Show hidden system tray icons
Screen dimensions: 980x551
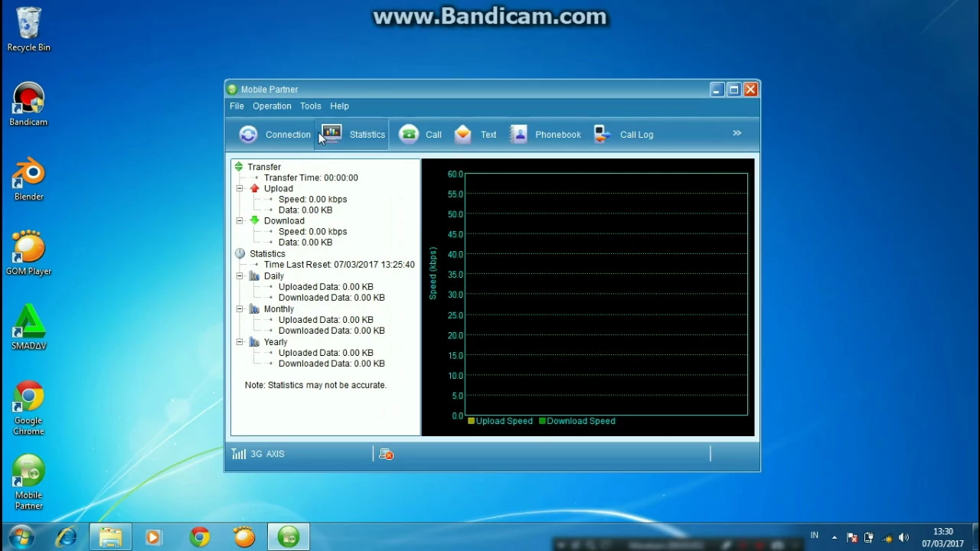[834, 537]
